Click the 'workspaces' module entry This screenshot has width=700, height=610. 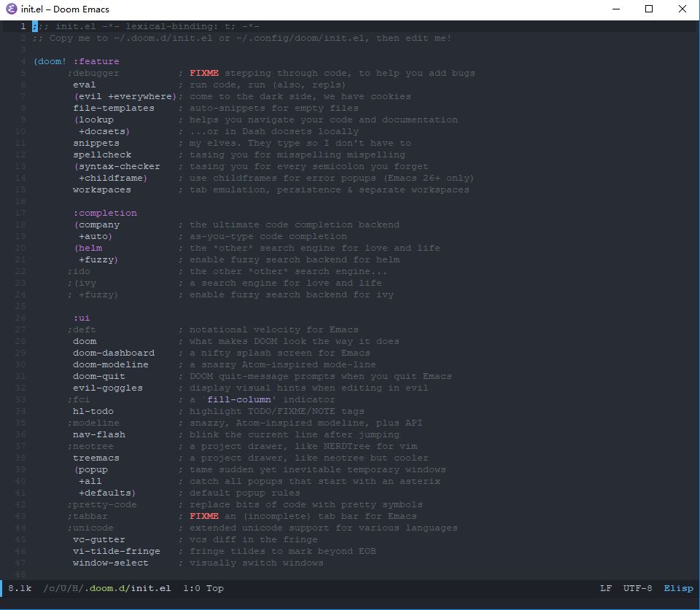click(x=102, y=189)
